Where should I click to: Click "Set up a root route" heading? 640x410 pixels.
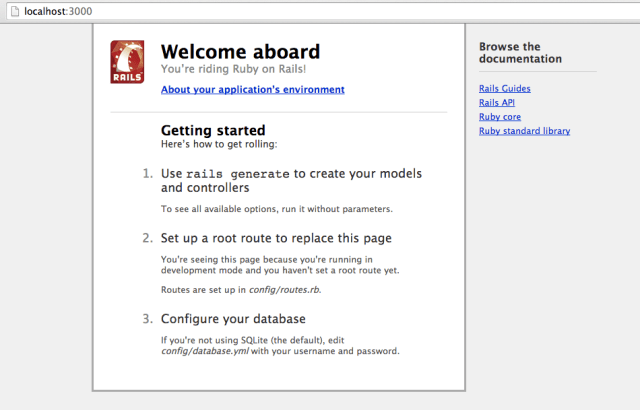click(x=276, y=238)
